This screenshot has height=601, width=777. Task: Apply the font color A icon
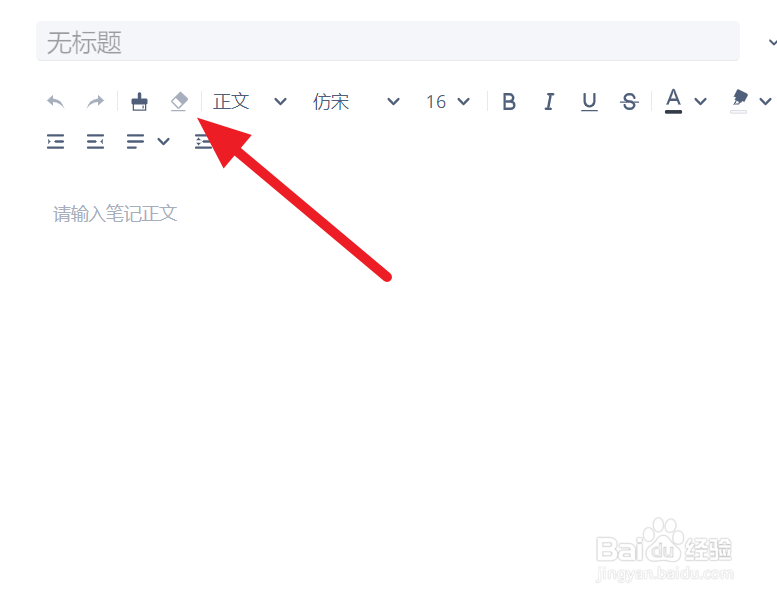click(673, 101)
